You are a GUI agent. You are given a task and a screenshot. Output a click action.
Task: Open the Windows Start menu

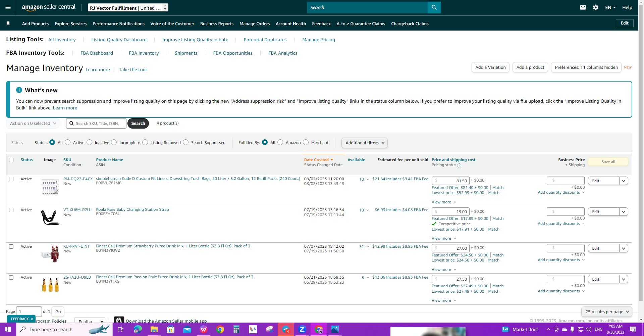click(8, 329)
